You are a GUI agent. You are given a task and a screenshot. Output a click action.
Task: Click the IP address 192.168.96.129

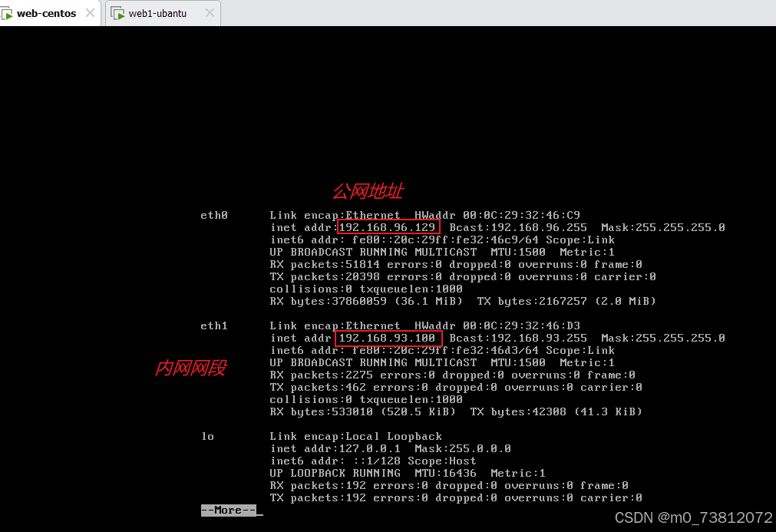pyautogui.click(x=387, y=228)
